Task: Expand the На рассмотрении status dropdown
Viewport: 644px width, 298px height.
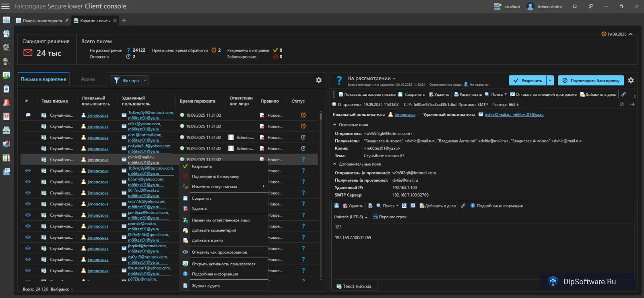Action: (394, 79)
